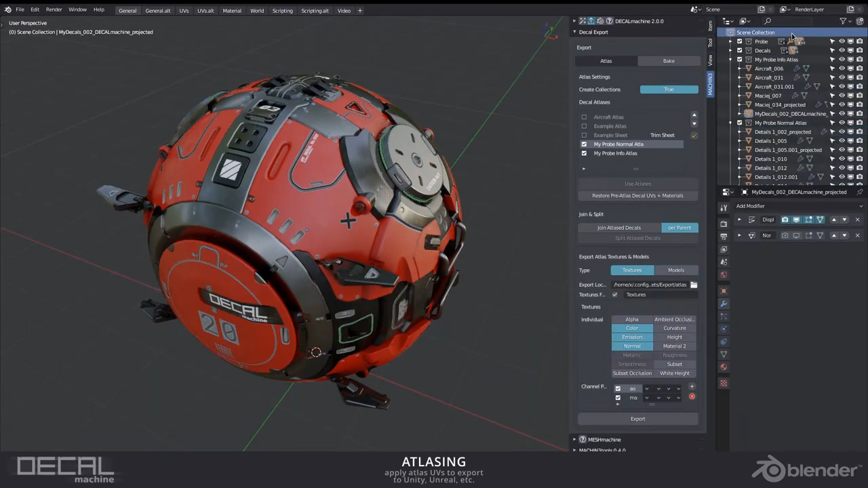The image size is (868, 488).
Task: Click the new collection icon in outliner header
Action: [x=859, y=21]
